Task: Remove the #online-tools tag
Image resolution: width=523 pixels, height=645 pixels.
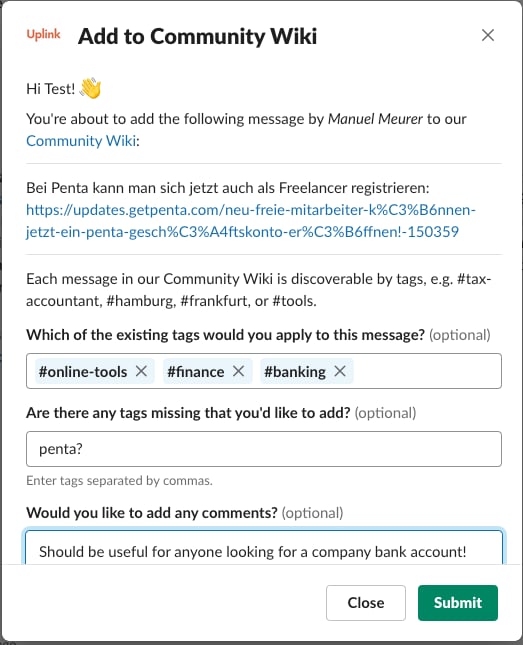Action: [x=142, y=371]
